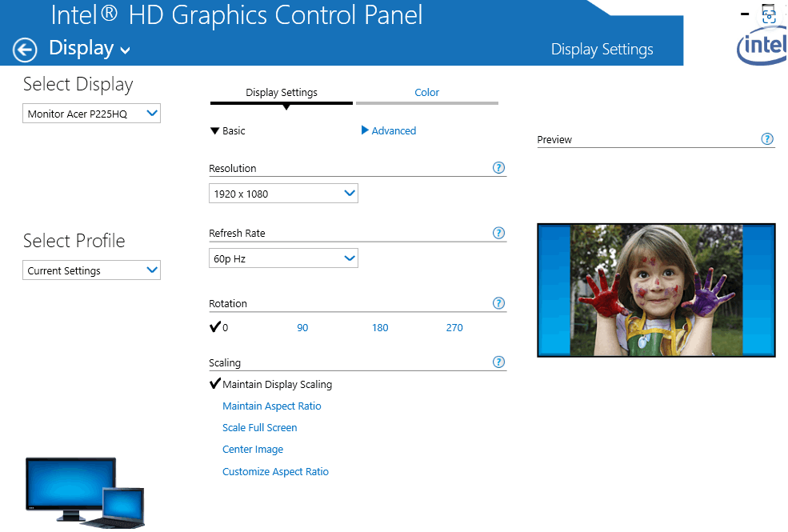Click the Resolution section label
Screen dimensions: 788x532
[233, 168]
